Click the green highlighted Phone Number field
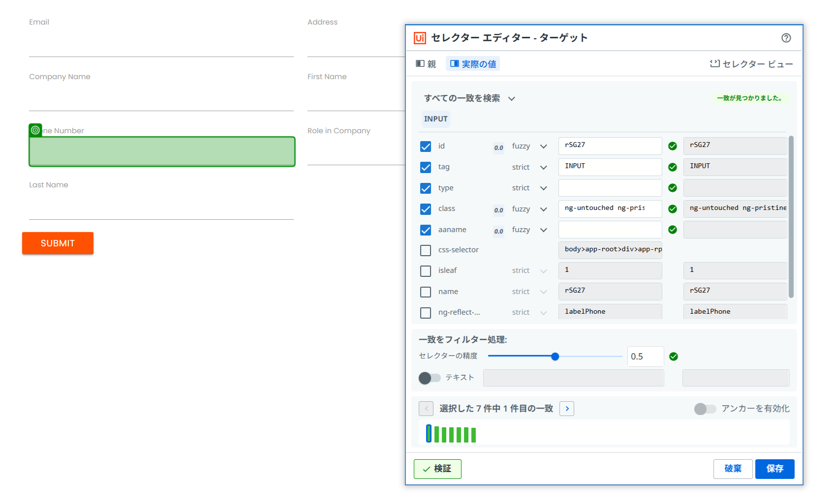 tap(162, 151)
